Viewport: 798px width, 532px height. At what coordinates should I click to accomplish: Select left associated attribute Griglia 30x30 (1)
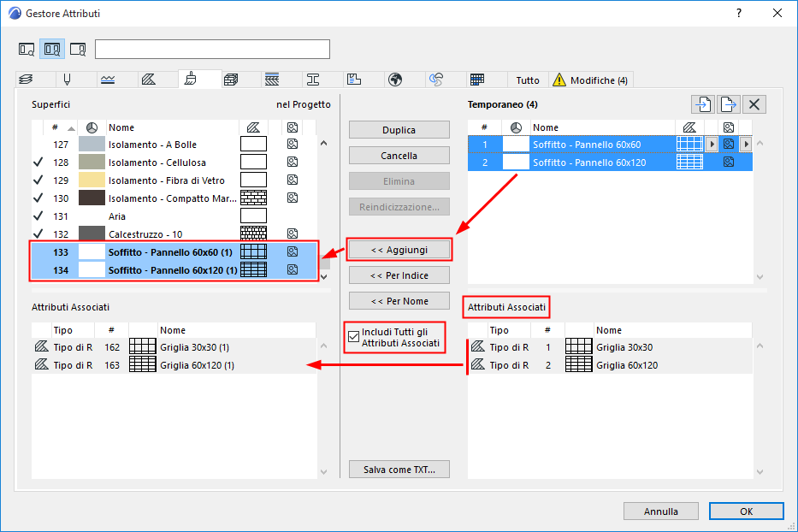pyautogui.click(x=174, y=347)
